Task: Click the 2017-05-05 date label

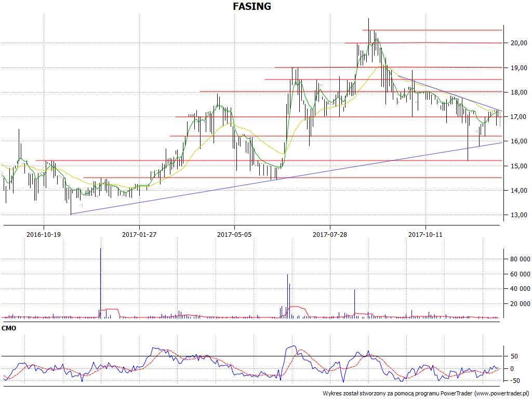Action: click(x=234, y=234)
